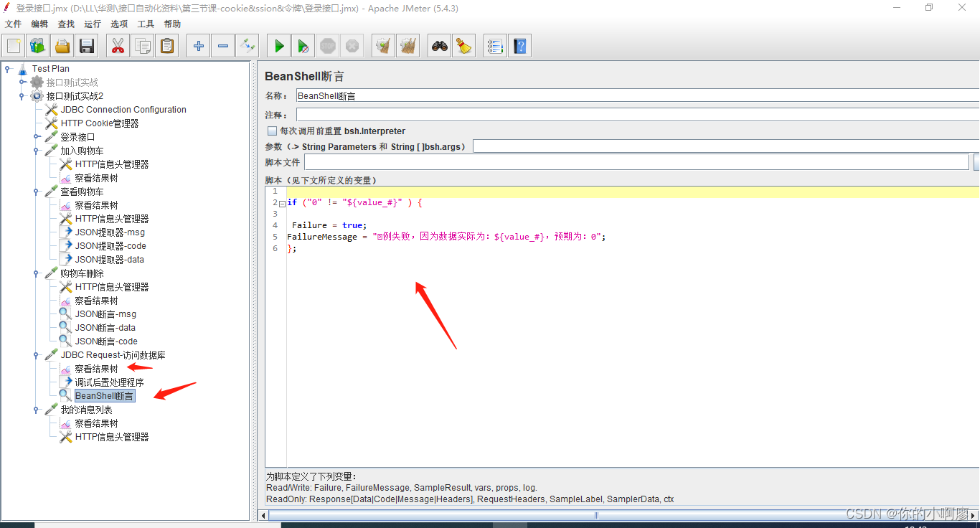Click Start without pauses icon
This screenshot has height=528, width=980.
303,46
